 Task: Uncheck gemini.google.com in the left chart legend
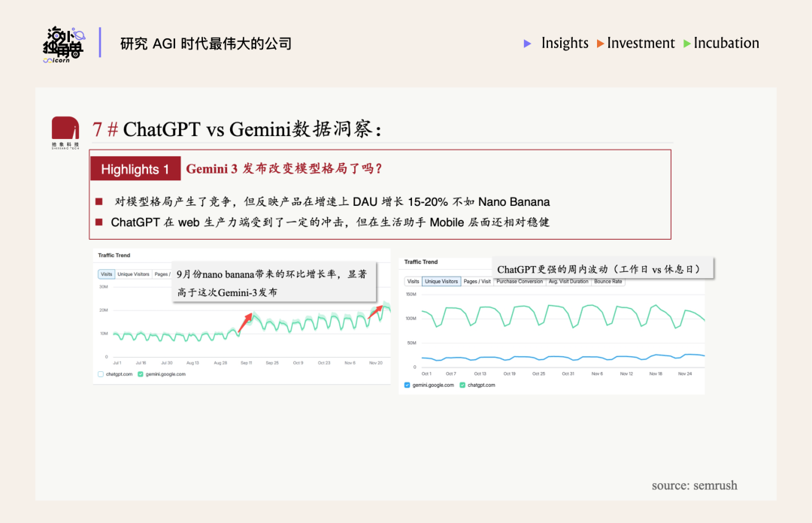141,373
